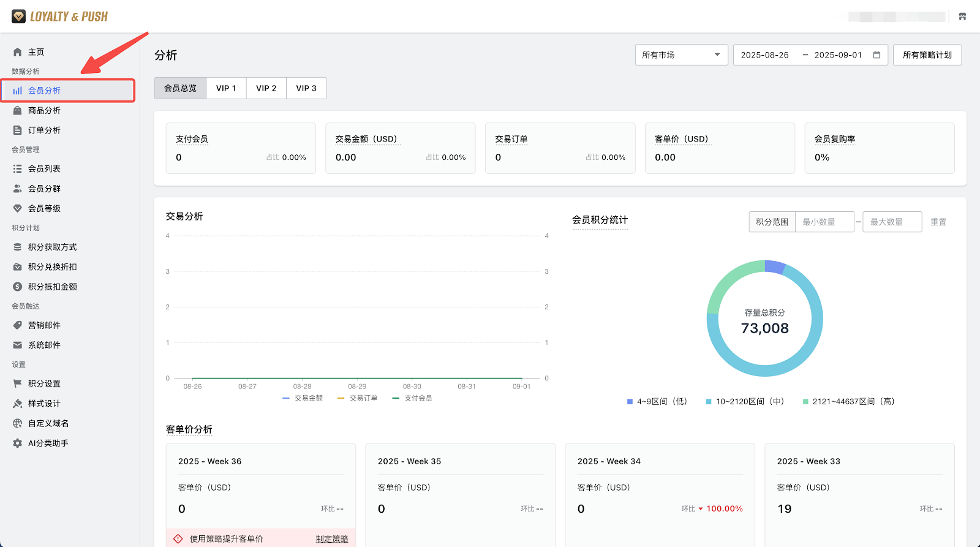Click the discount icon for 积分兑换折扣
The height and width of the screenshot is (547, 980).
[18, 267]
